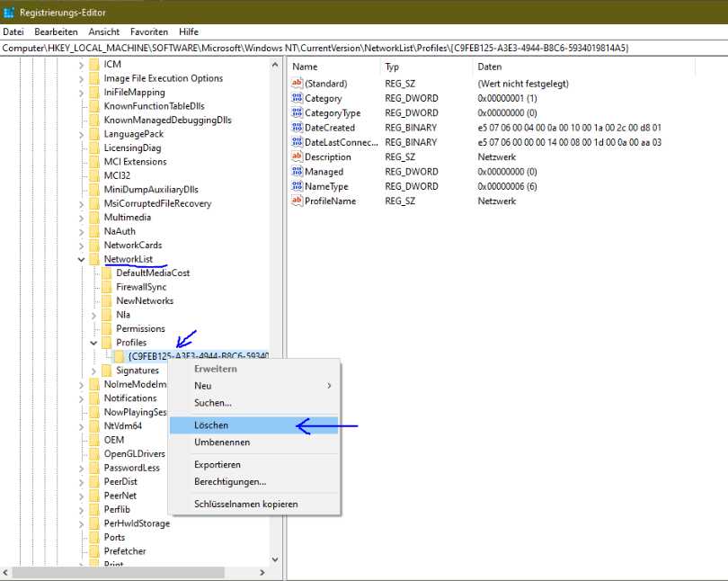Open the Hilfe menu
Screen dimensions: 728x581
click(x=189, y=31)
